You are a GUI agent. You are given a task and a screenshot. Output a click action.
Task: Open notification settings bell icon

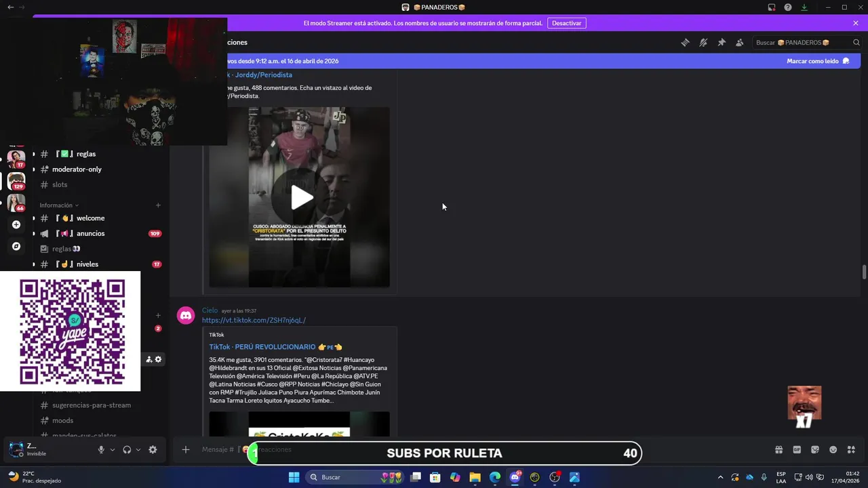[703, 42]
